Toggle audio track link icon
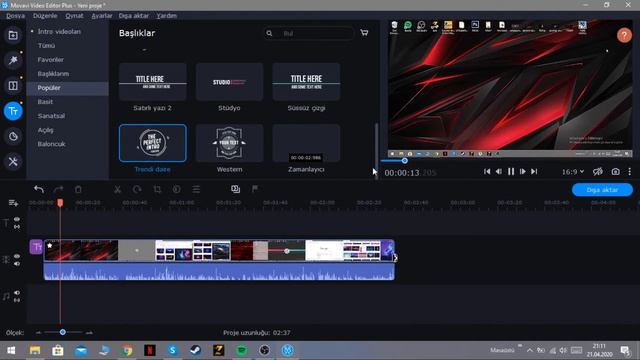Viewport: 640px width, 360px height. tap(17, 300)
